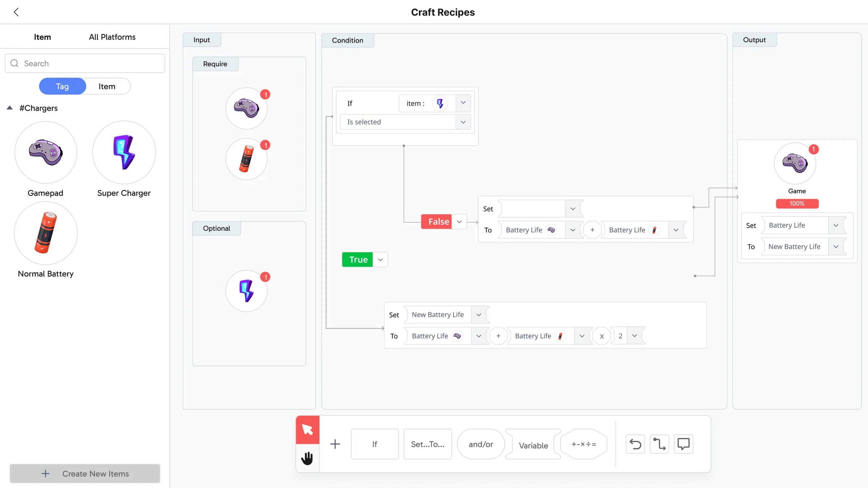Open the False branch dropdown
The height and width of the screenshot is (488, 868).
459,222
